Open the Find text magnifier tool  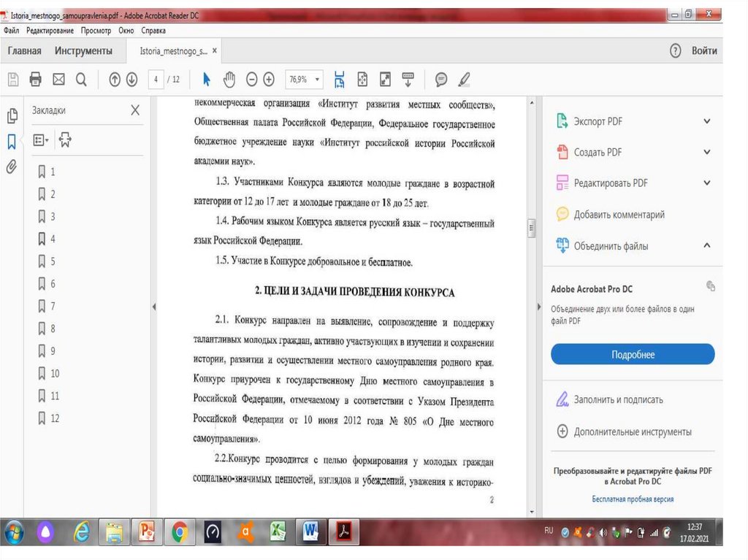(x=81, y=79)
